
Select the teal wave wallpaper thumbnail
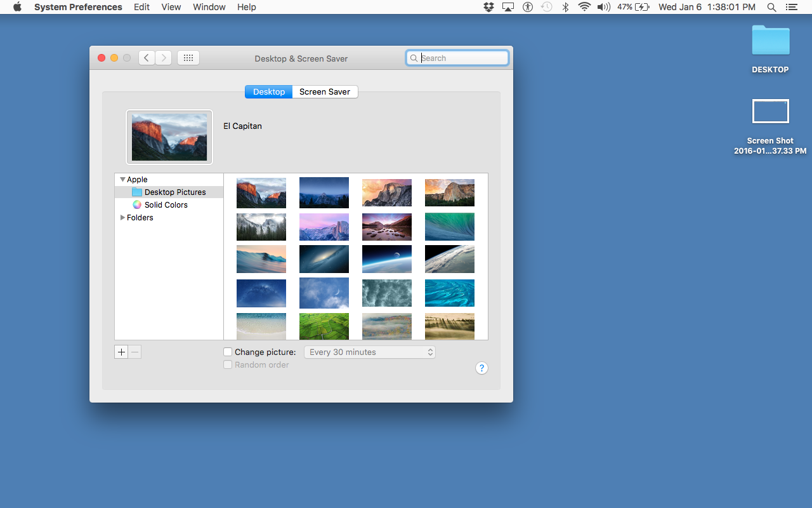coord(450,227)
